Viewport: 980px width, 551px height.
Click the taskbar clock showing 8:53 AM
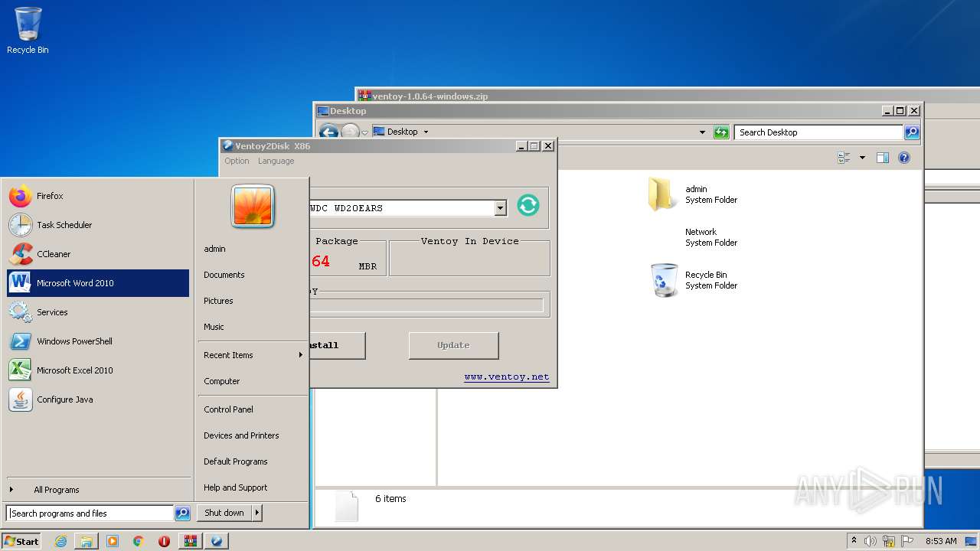[x=941, y=541]
